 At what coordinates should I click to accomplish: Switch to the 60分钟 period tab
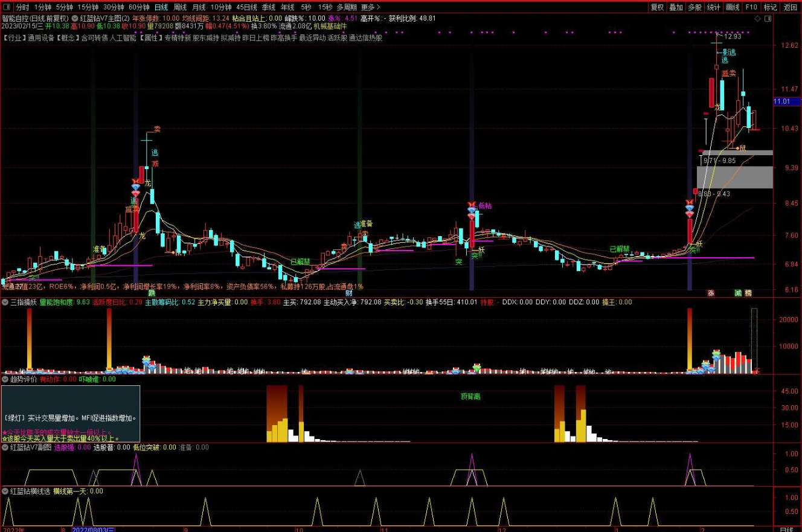pyautogui.click(x=139, y=7)
